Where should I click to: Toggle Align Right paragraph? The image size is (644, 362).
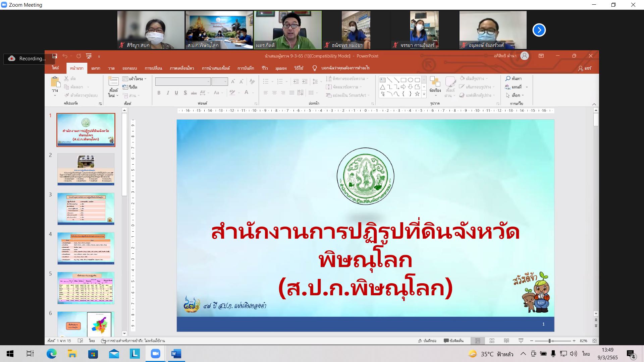(x=283, y=93)
